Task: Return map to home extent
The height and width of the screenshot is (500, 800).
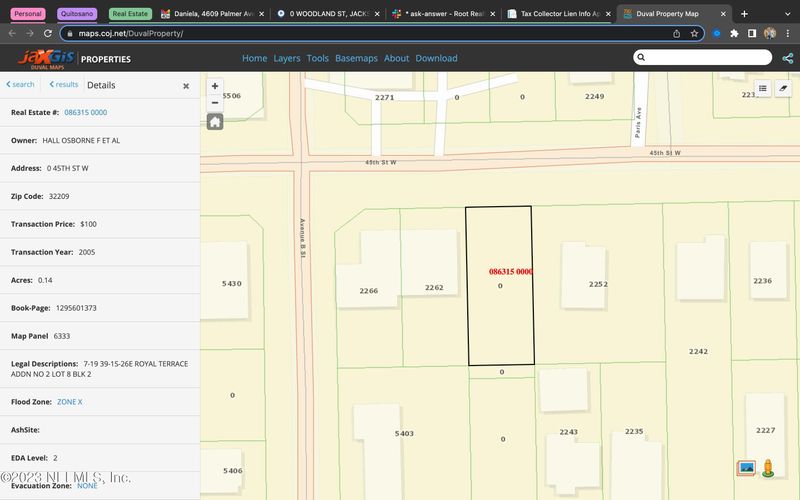Action: tap(215, 122)
